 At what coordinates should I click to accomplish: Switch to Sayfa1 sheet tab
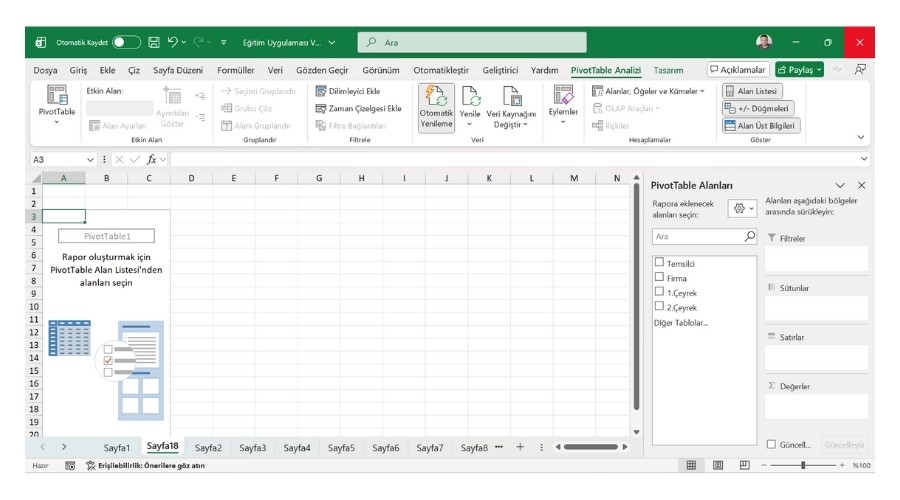coord(117,448)
